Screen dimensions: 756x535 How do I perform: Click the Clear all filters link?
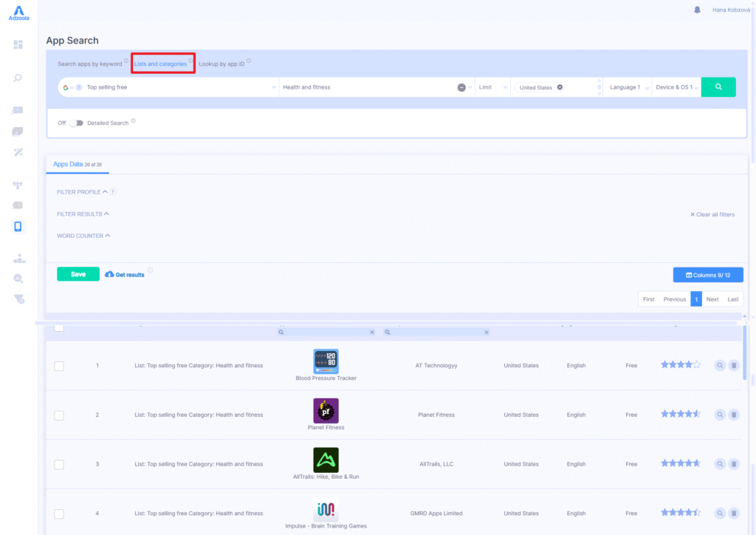pyautogui.click(x=712, y=214)
